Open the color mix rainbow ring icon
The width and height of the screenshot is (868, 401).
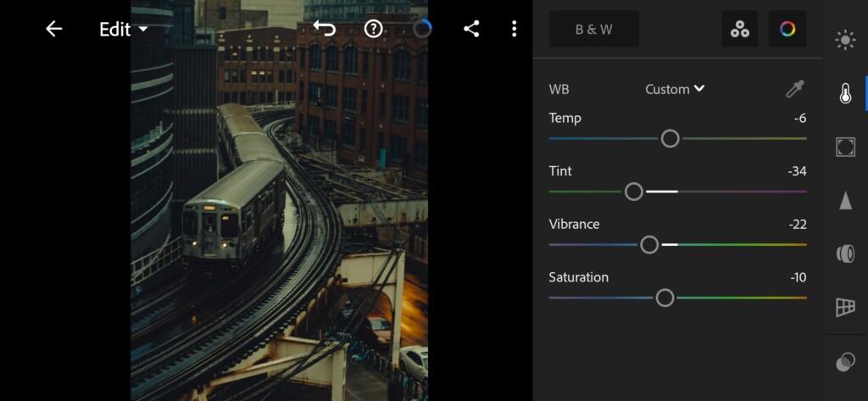787,29
